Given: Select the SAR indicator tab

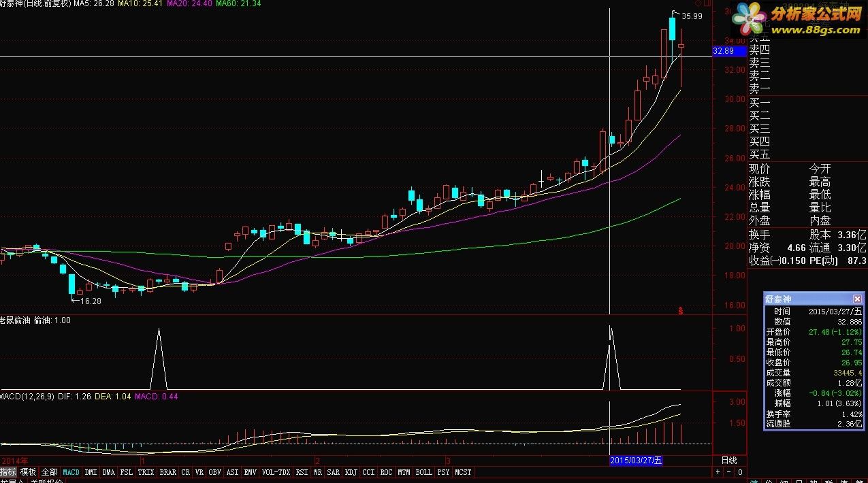Looking at the screenshot, I should (x=334, y=471).
